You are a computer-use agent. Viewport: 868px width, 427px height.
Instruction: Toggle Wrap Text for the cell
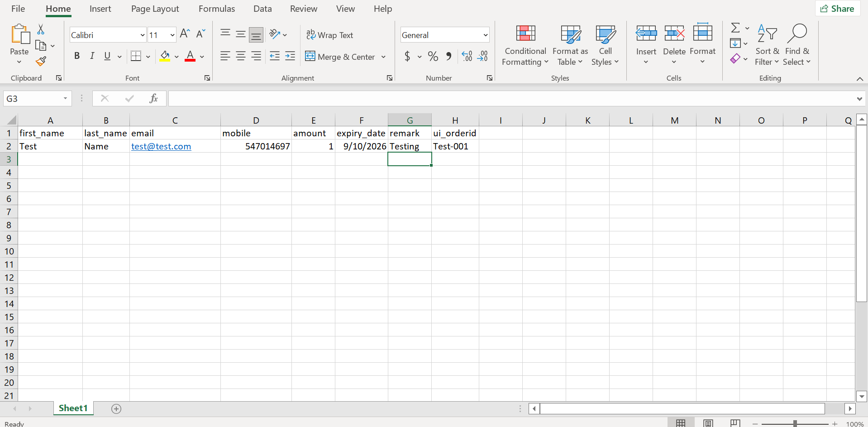329,35
